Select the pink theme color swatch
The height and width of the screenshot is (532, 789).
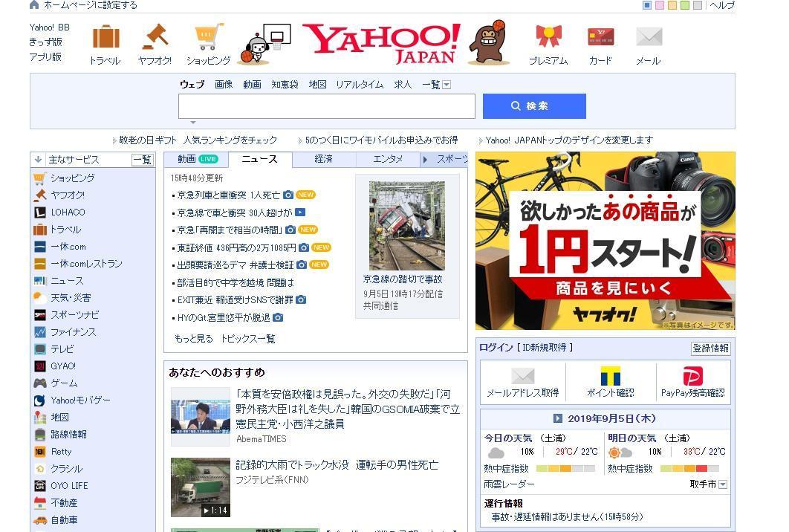coord(660,5)
